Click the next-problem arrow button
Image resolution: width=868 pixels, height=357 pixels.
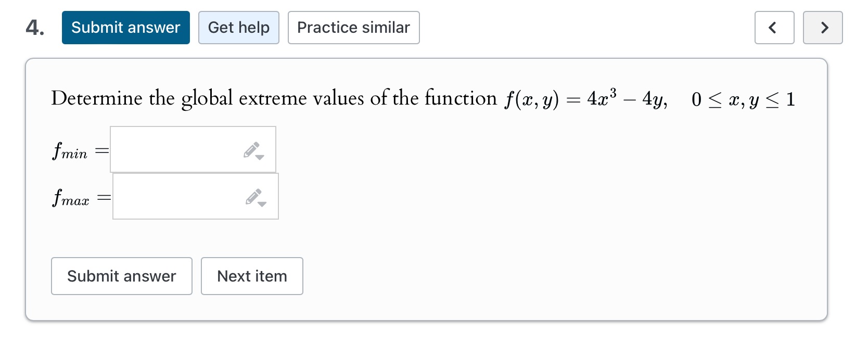click(x=823, y=28)
